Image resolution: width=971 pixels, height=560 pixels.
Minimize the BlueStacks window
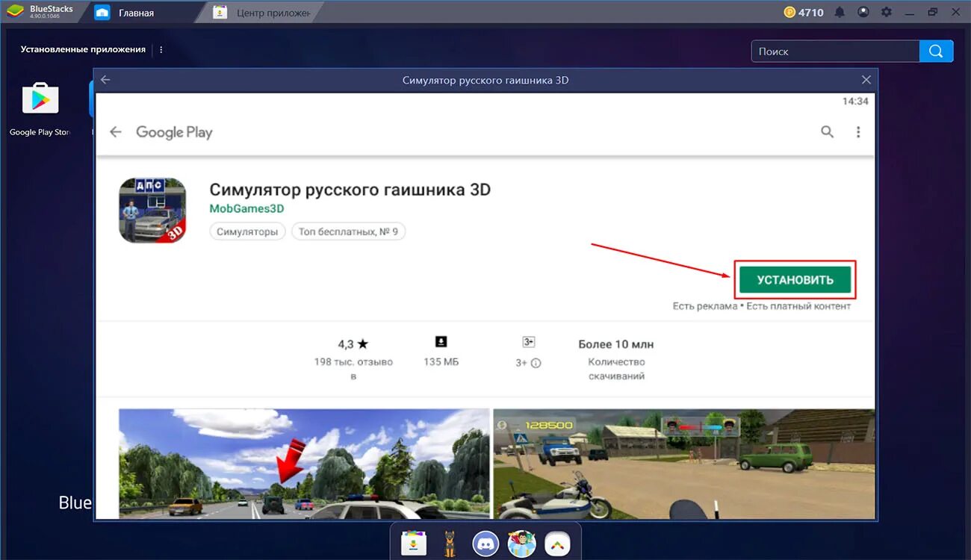(x=910, y=13)
